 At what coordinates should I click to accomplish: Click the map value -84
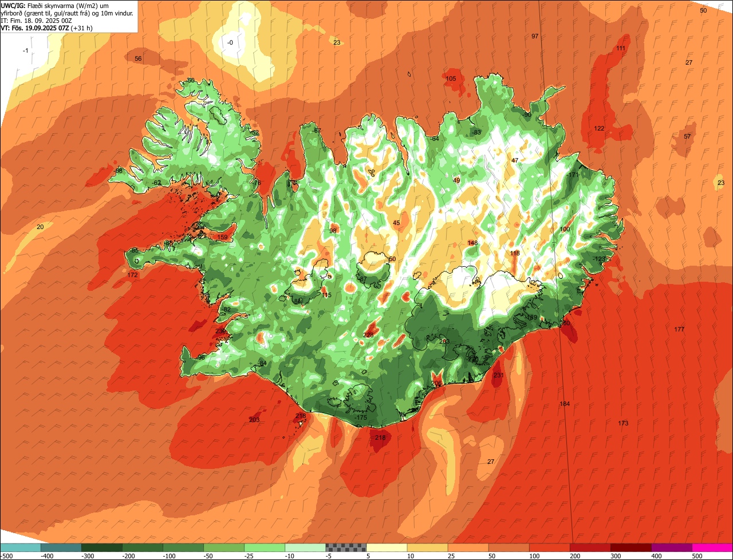pyautogui.click(x=262, y=364)
